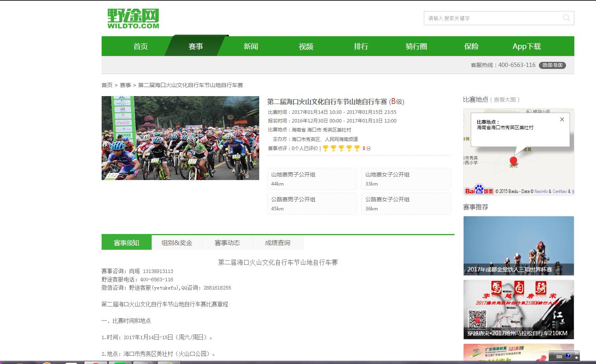Click the cycling race event photo
The height and width of the screenshot is (364, 596).
point(180,138)
